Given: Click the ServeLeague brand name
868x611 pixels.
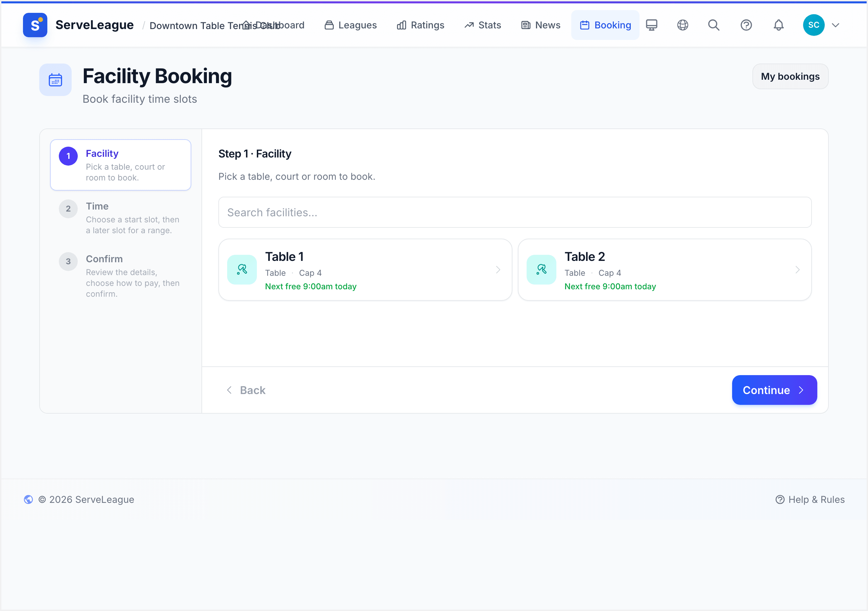Looking at the screenshot, I should [x=95, y=25].
